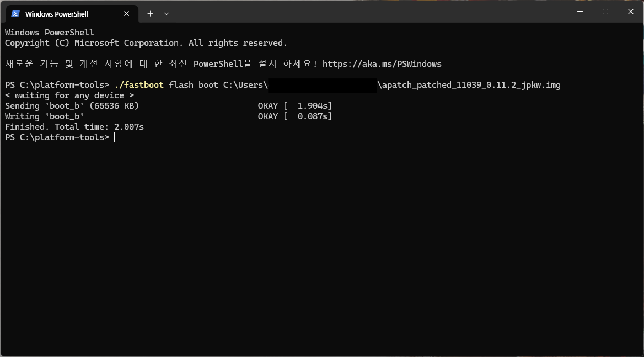Click the PowerShell icon in the tab
The width and height of the screenshot is (644, 357).
tap(15, 14)
